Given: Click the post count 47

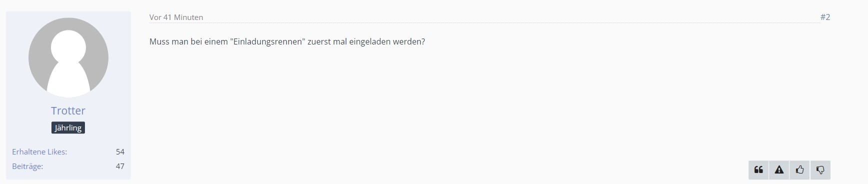Looking at the screenshot, I should [x=120, y=166].
